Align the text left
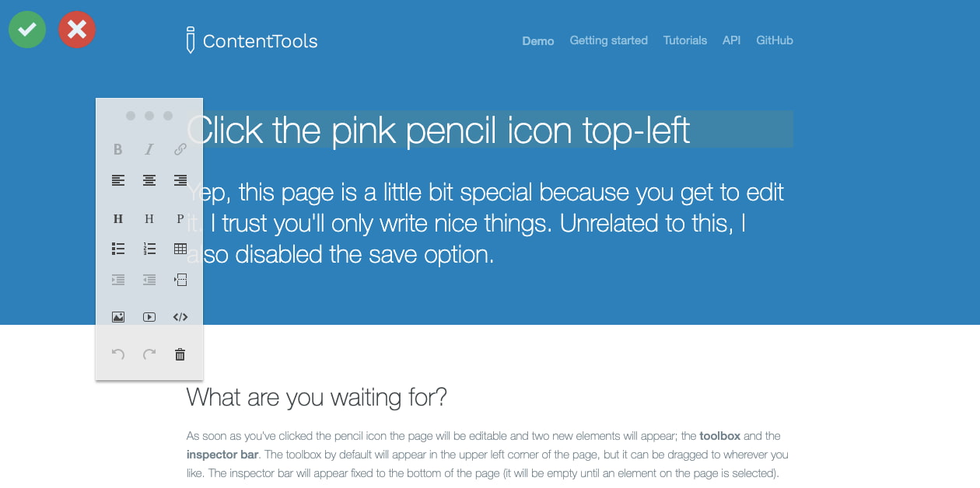This screenshot has height=488, width=980. click(118, 180)
